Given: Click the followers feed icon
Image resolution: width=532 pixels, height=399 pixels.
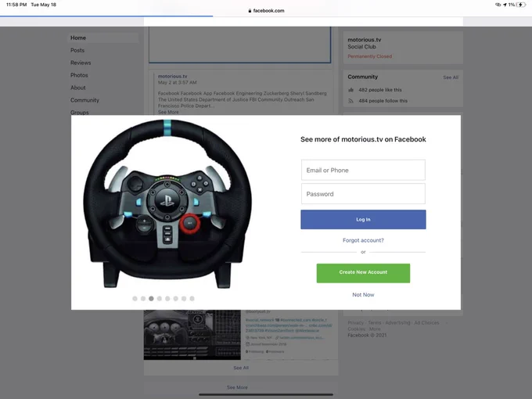Looking at the screenshot, I should pos(350,101).
